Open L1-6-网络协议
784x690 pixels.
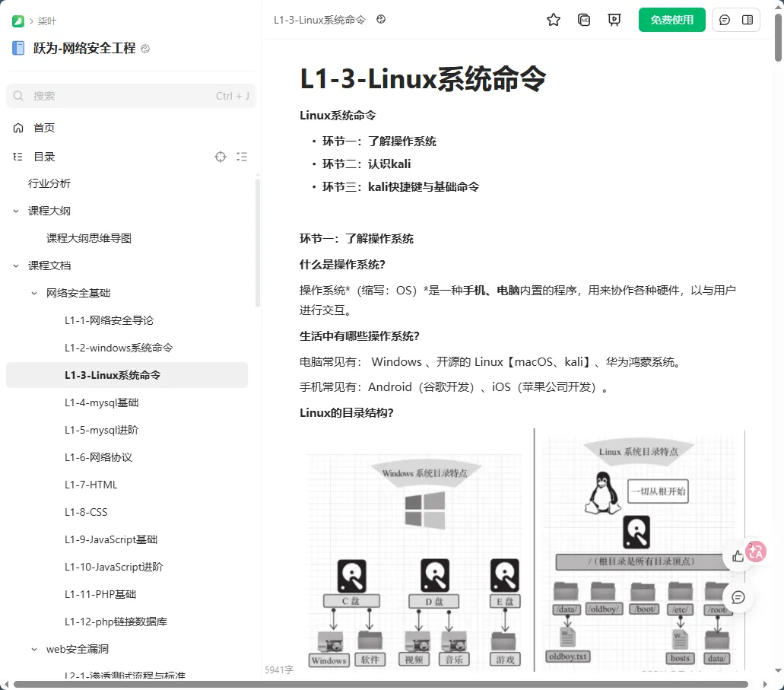(99, 457)
